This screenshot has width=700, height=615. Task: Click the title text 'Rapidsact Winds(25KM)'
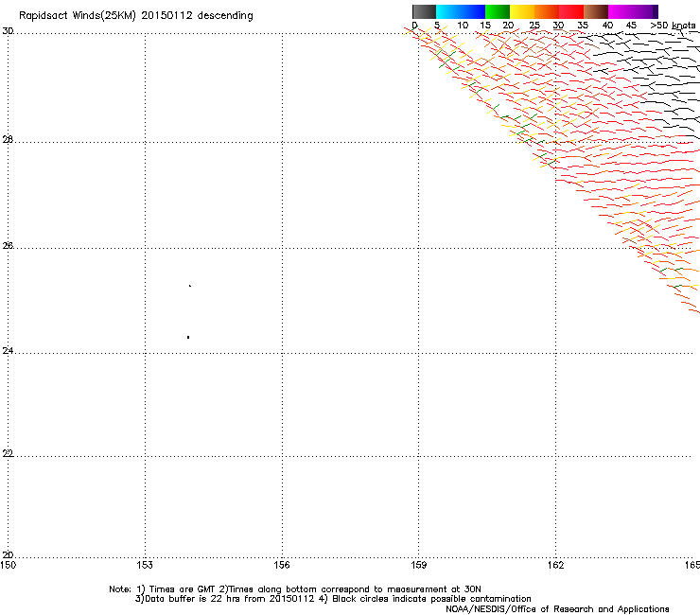point(78,16)
